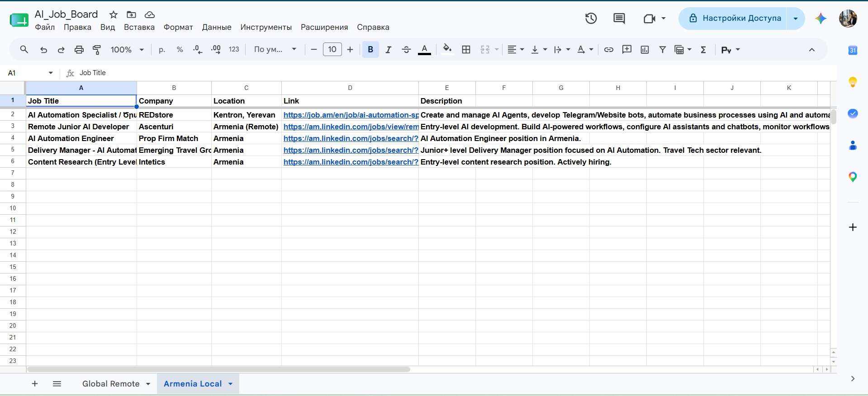
Task: Open the Данные menu
Action: 217,27
